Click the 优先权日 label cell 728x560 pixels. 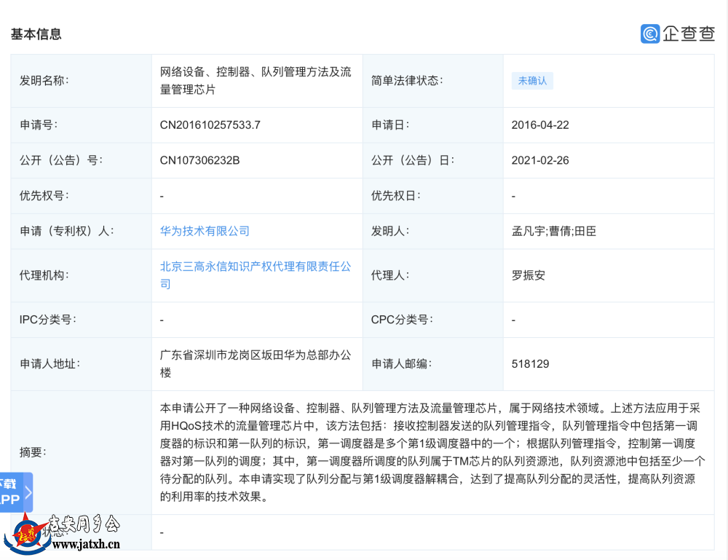[432, 195]
